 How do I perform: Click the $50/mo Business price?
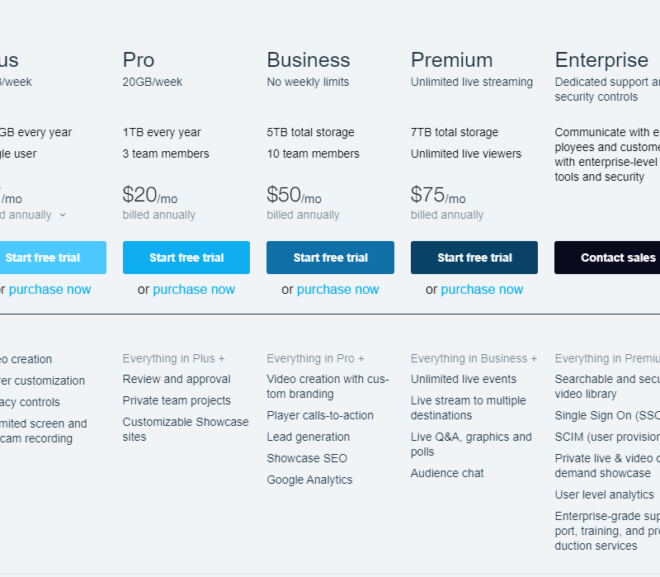click(x=294, y=195)
